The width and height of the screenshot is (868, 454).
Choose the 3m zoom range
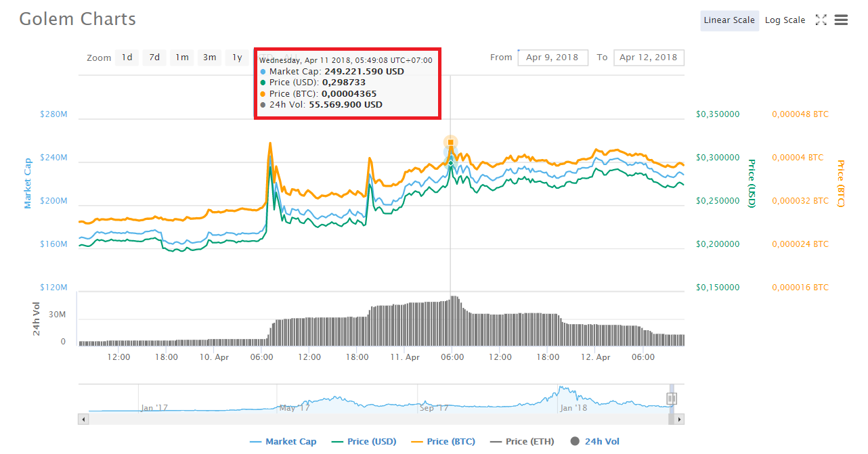[x=210, y=58]
